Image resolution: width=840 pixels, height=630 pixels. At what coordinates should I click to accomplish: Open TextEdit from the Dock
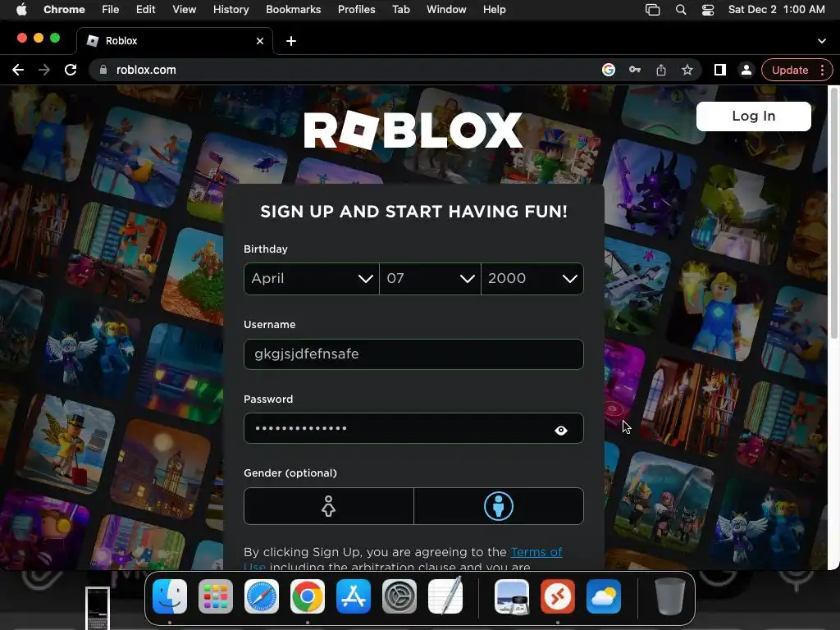445,596
